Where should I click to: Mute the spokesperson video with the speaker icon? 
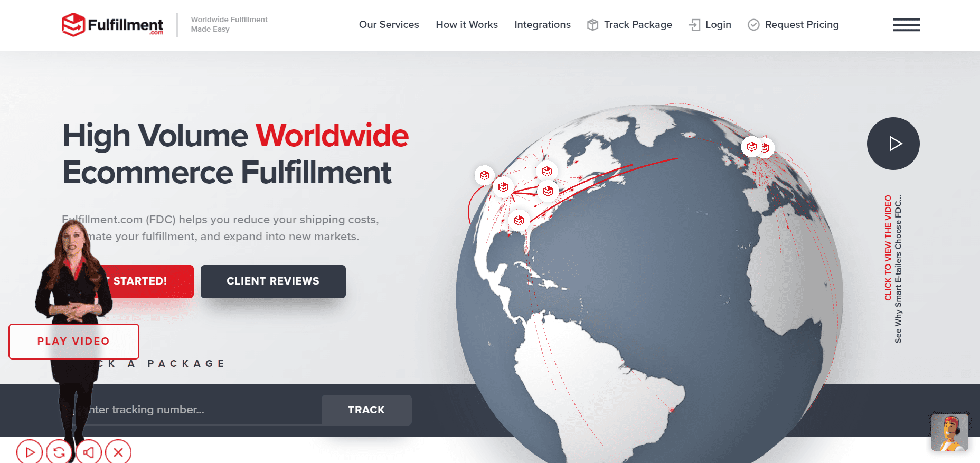pos(89,452)
